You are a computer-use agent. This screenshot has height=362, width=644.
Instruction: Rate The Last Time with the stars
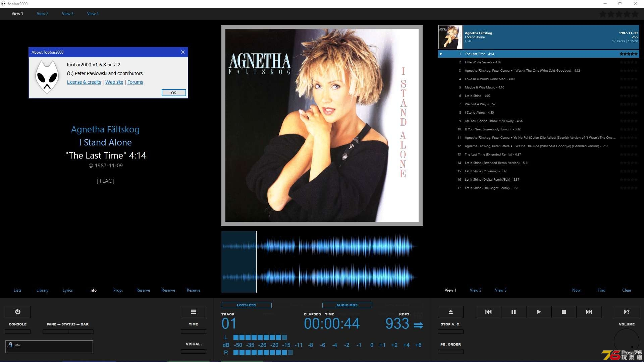click(628, 54)
